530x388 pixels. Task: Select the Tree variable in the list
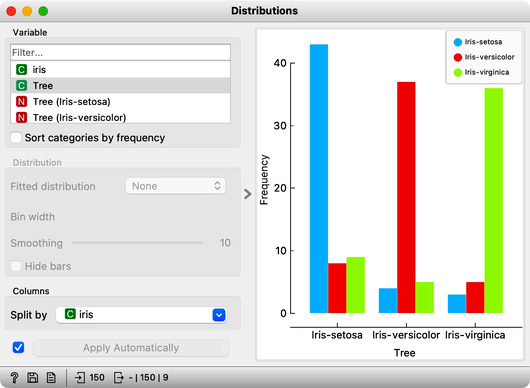coord(121,86)
